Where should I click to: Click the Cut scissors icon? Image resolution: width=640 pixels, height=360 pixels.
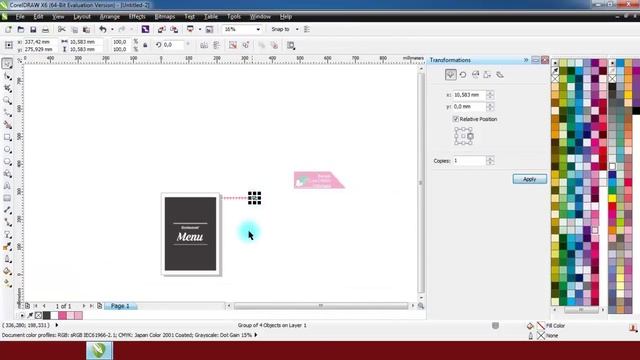(x=62, y=29)
